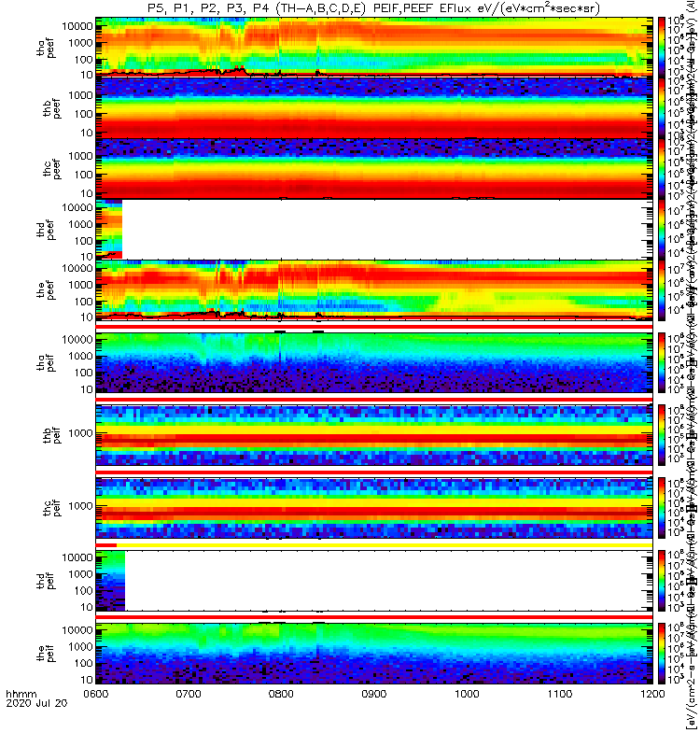Click the 0700 time axis label
The image size is (700, 747).
coord(189,694)
